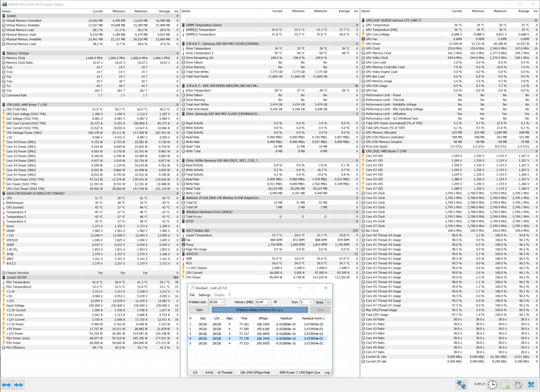Open HWiNFO sensor settings gear icon
The image size is (540, 392).
pyautogui.click(x=518, y=385)
